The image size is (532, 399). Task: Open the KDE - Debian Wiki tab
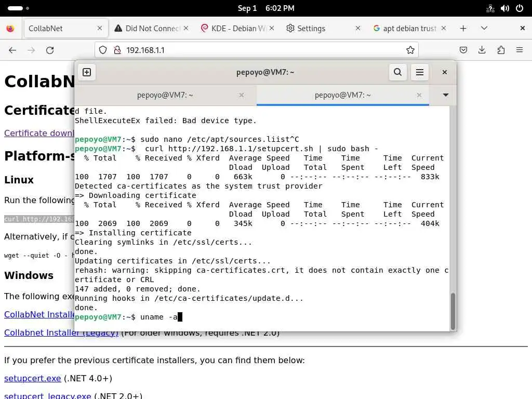pyautogui.click(x=237, y=29)
